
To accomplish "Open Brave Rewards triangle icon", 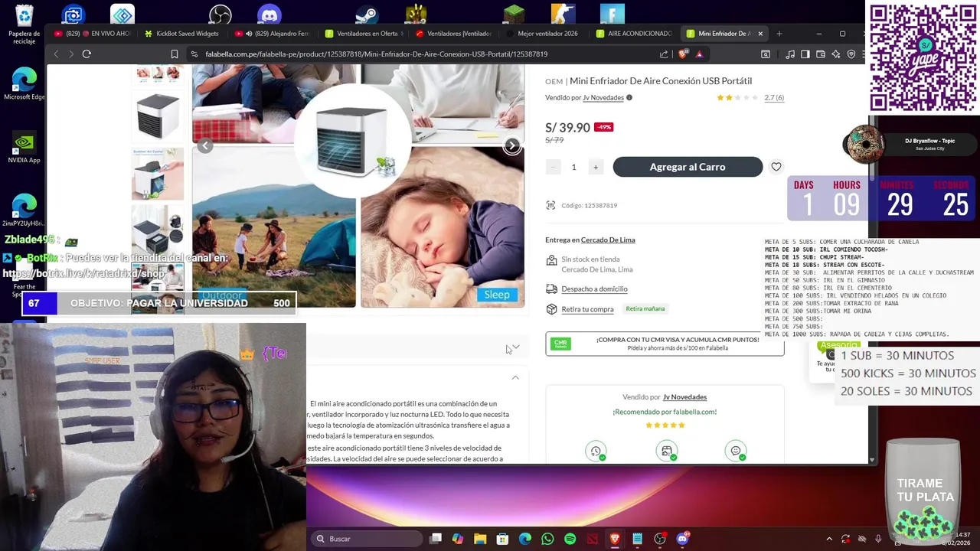I will coord(699,54).
